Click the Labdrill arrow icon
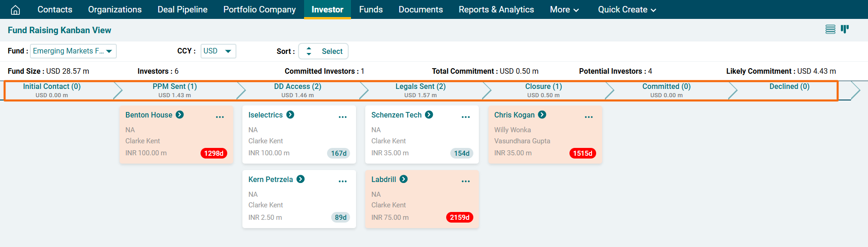Screen dimensions: 868x247 403,179
